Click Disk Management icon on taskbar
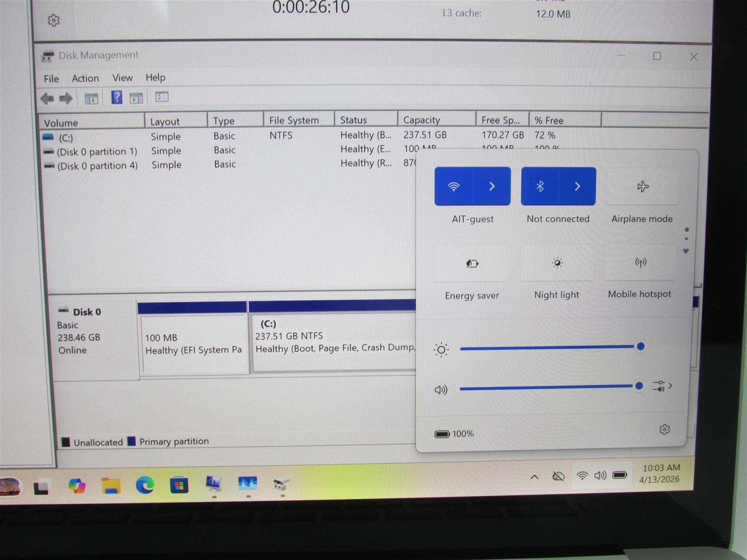This screenshot has height=560, width=747. pos(281,484)
